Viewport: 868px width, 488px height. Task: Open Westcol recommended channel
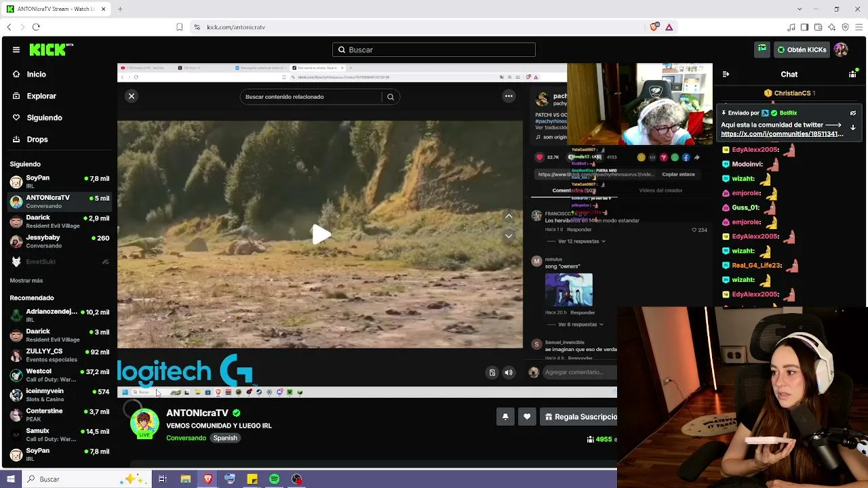[x=60, y=375]
